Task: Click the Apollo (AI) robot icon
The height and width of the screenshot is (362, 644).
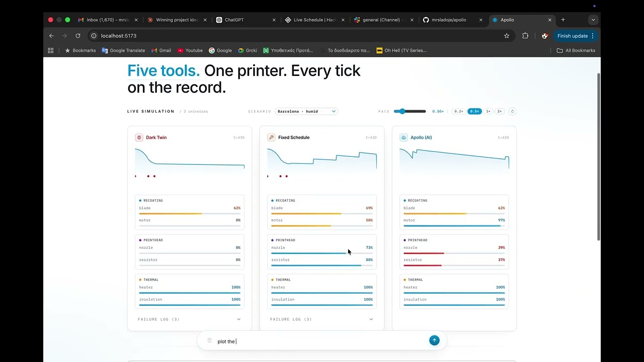Action: pyautogui.click(x=404, y=137)
